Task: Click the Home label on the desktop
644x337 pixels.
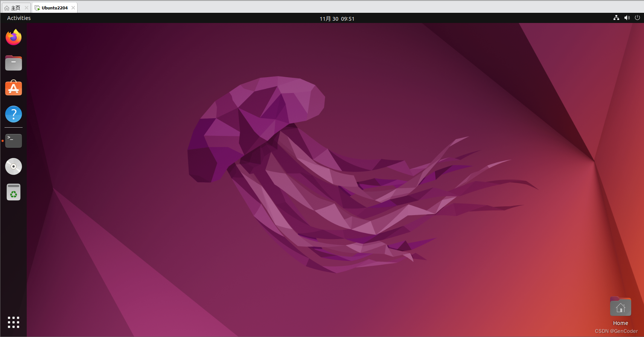Action: 620,323
